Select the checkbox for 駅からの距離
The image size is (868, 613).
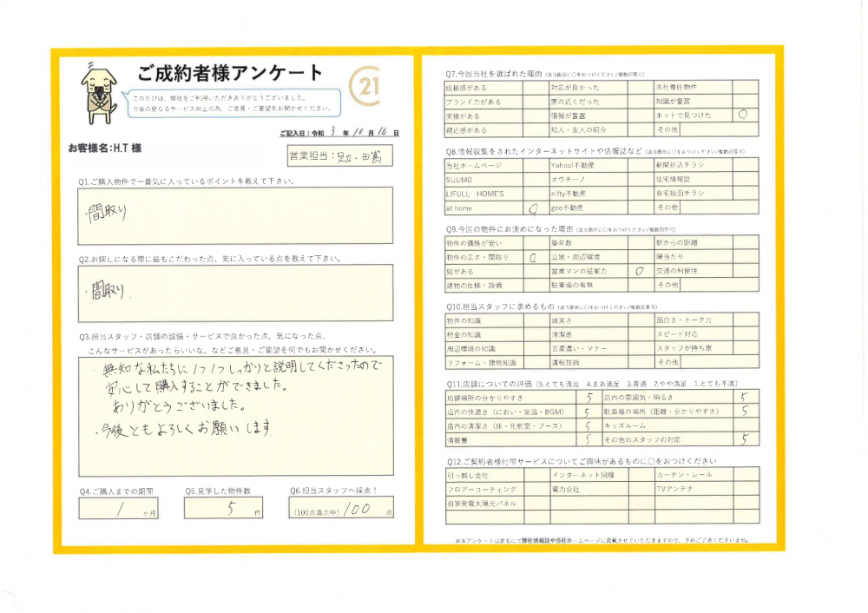(x=745, y=242)
